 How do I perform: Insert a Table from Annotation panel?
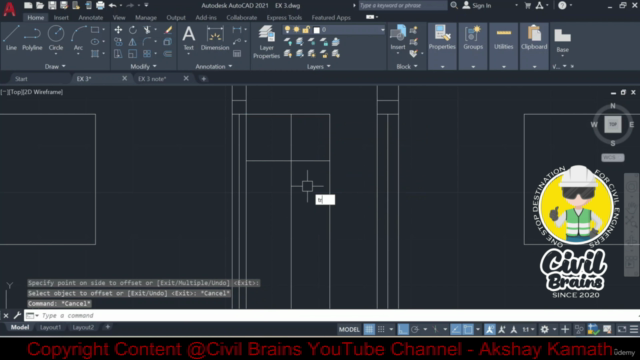click(x=237, y=53)
